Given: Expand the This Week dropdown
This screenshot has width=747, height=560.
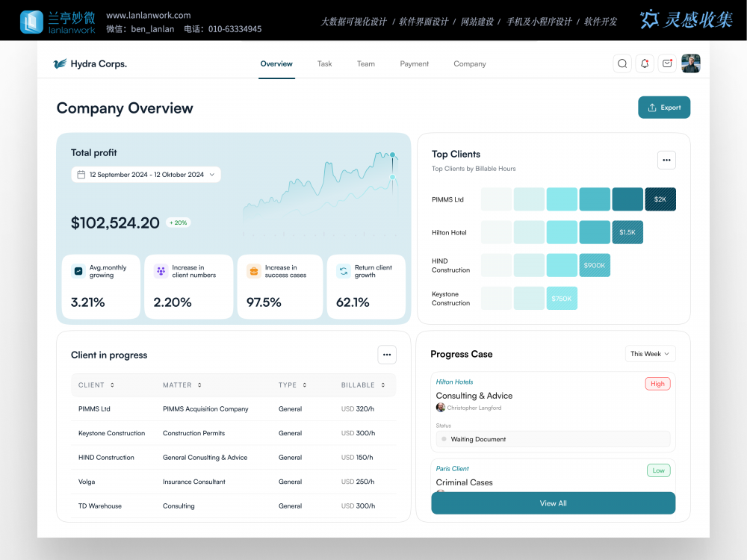Looking at the screenshot, I should pos(650,354).
